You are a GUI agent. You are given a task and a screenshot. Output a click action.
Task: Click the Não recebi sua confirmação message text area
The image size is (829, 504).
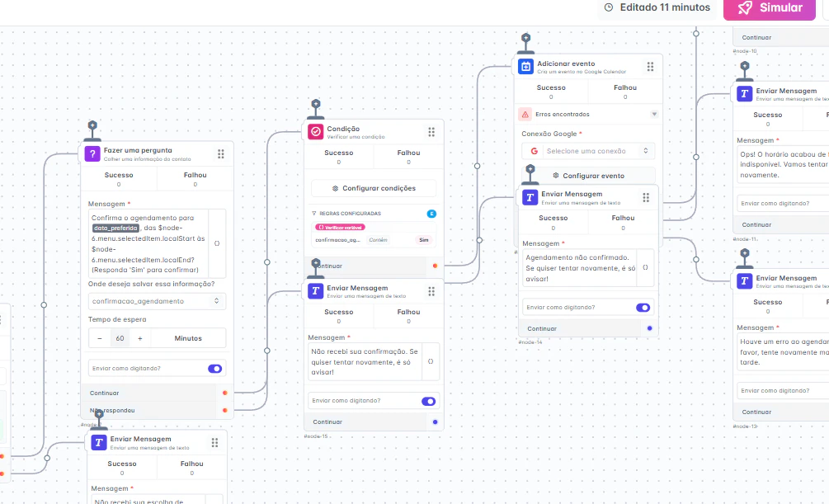365,362
